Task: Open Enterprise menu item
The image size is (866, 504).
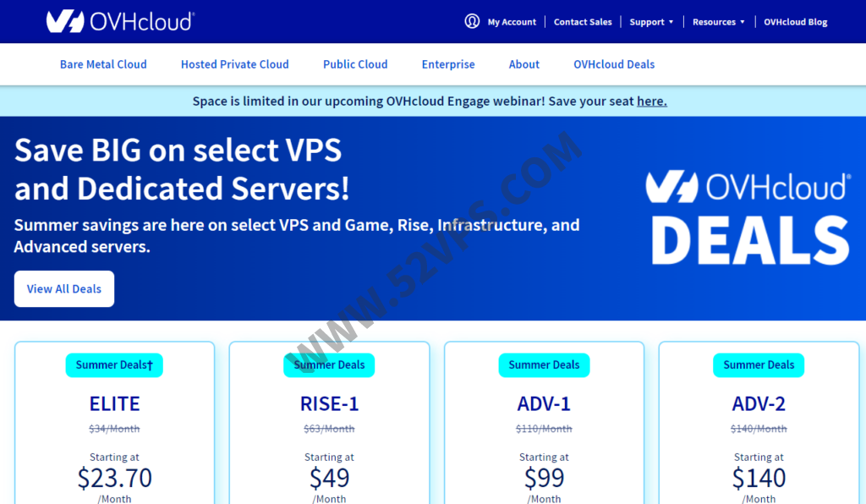Action: coord(448,64)
